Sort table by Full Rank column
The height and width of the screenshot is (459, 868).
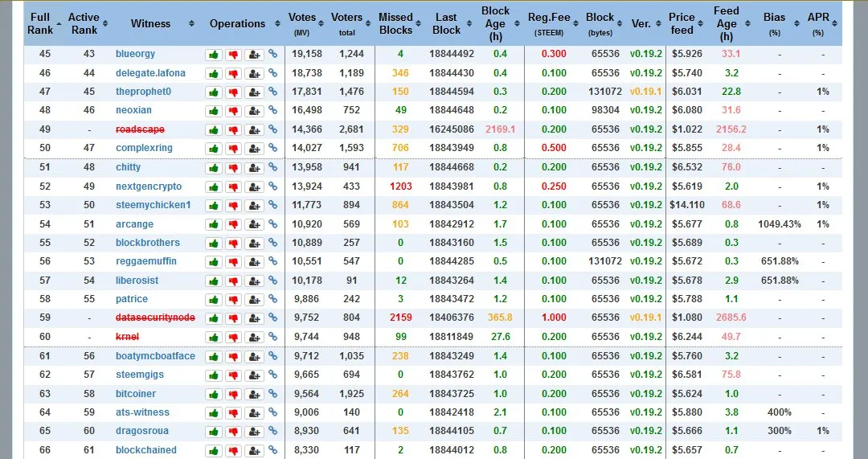tap(44, 24)
